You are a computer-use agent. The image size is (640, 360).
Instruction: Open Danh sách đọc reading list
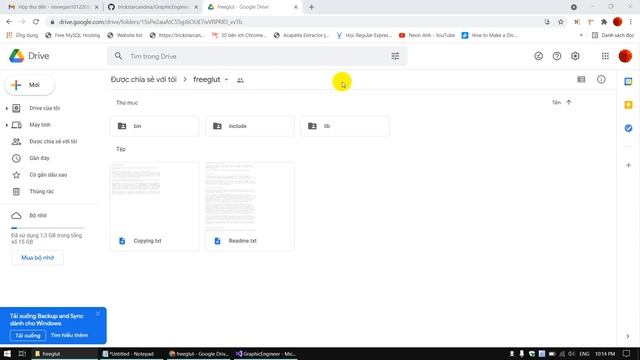pyautogui.click(x=613, y=36)
